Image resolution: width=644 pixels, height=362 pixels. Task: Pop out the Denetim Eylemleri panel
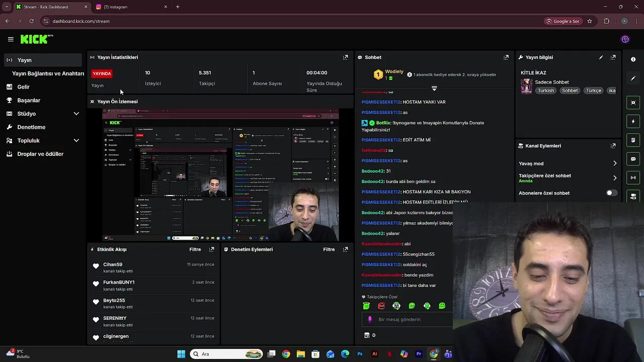[345, 249]
